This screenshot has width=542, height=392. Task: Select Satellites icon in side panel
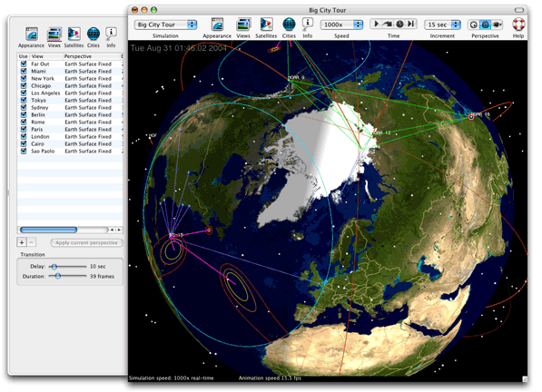pos(74,34)
